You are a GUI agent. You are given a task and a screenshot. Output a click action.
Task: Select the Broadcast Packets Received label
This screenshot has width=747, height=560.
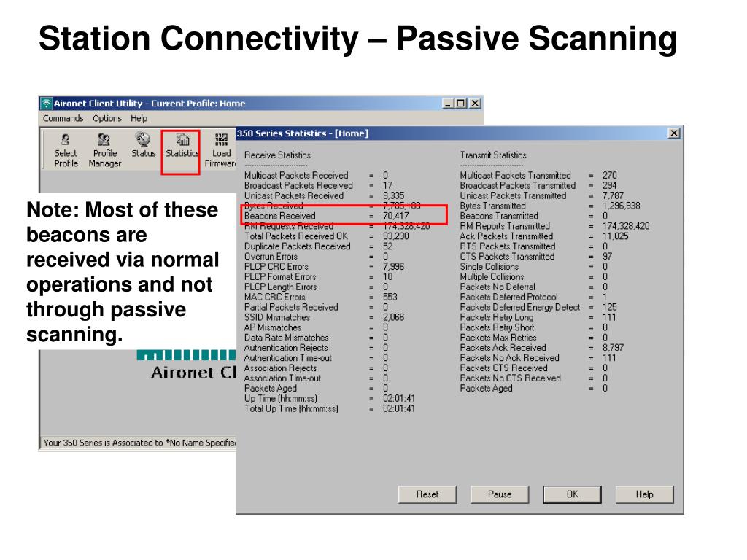point(298,185)
